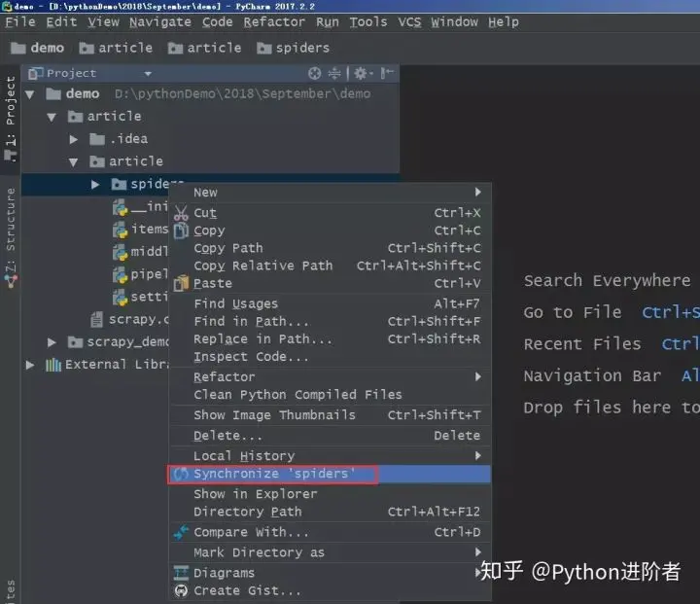The height and width of the screenshot is (604, 700).
Task: Open the Run menu
Action: click(328, 22)
